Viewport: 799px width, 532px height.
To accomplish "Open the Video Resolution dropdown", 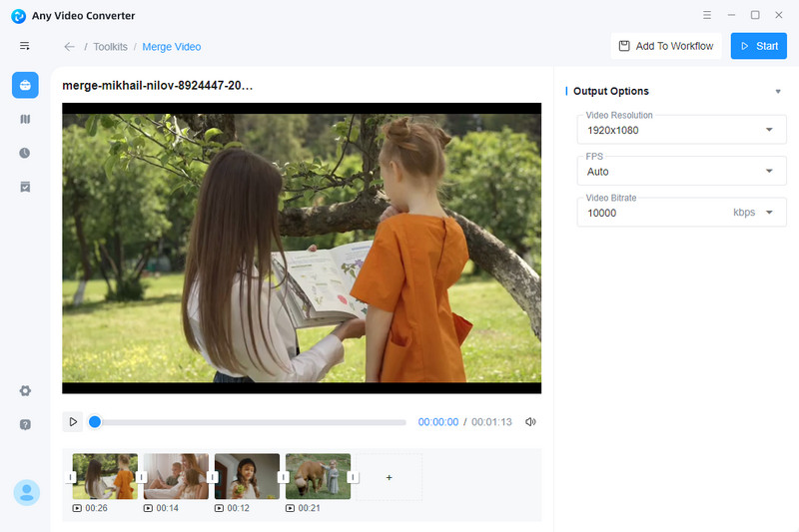I will tap(682, 130).
